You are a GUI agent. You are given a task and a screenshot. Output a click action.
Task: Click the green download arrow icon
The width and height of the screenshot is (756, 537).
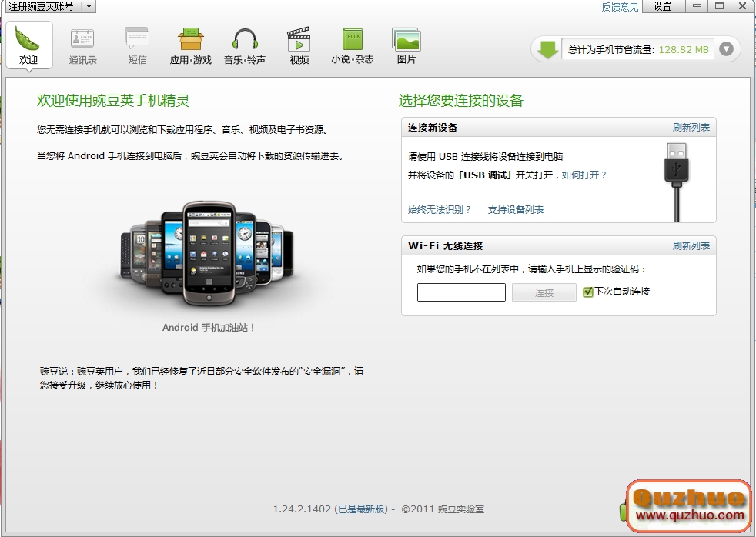pyautogui.click(x=547, y=49)
